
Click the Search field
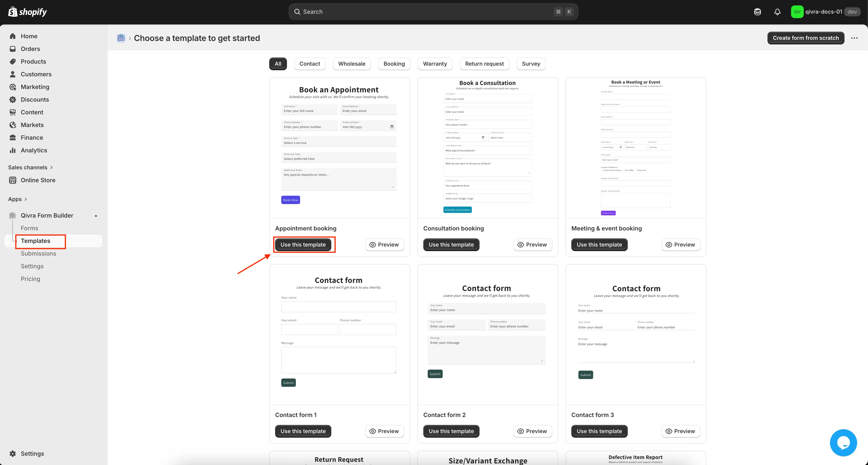pyautogui.click(x=433, y=12)
